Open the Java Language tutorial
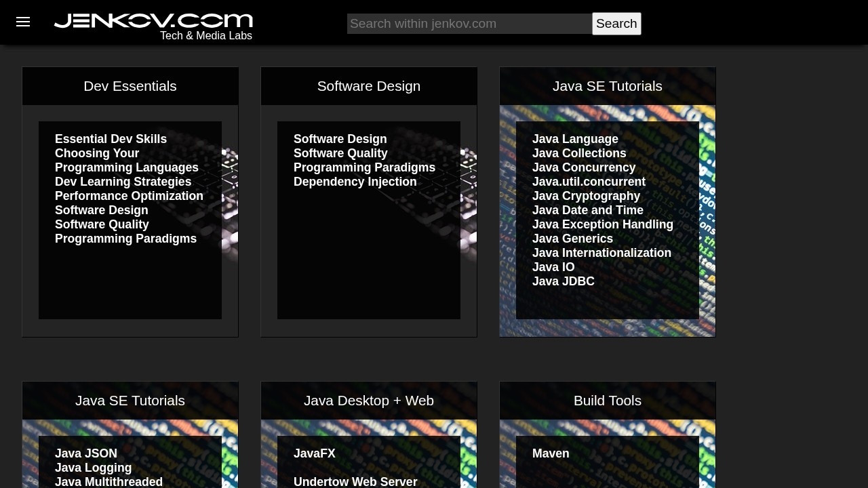 coord(575,139)
